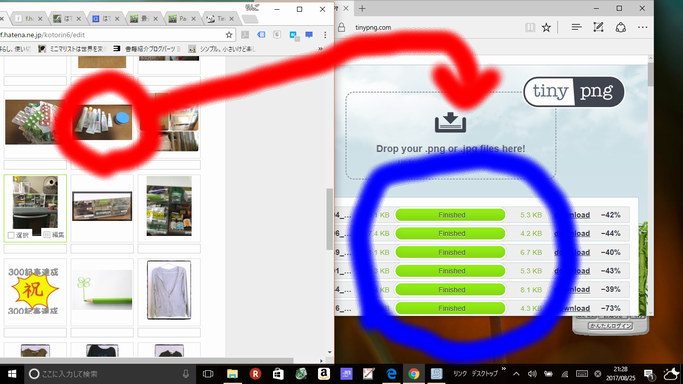Click the 編集 option under desk photo
The height and width of the screenshot is (384, 683).
pos(54,235)
